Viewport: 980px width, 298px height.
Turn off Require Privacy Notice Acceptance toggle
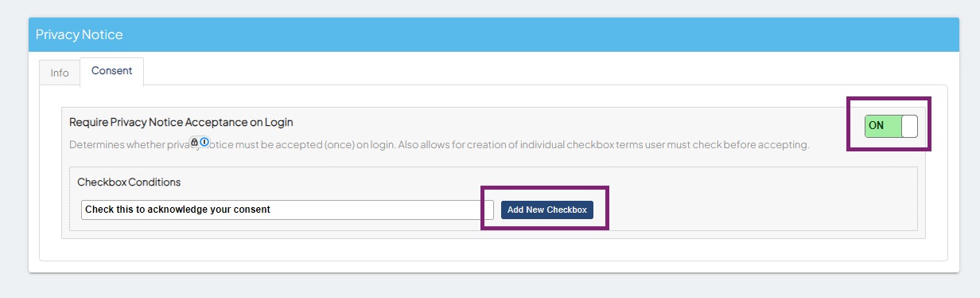point(891,126)
